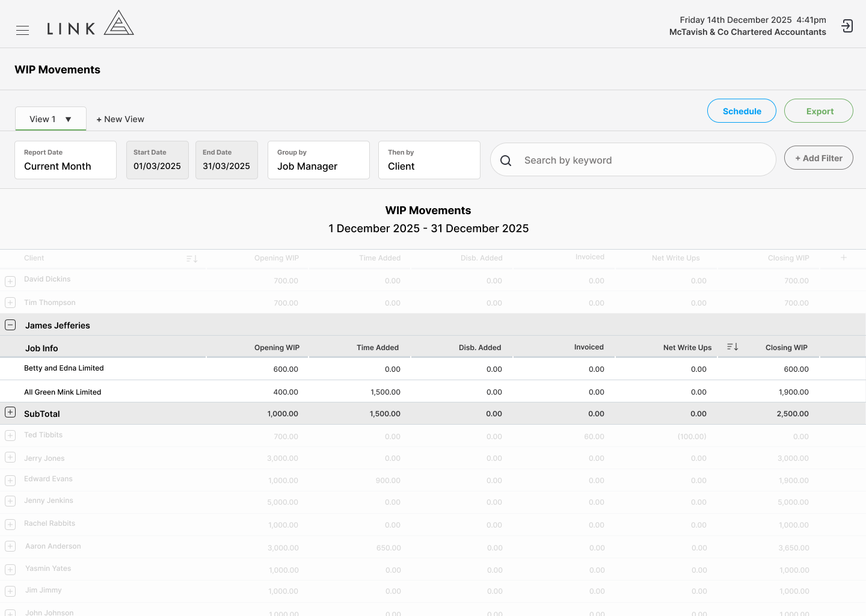The height and width of the screenshot is (616, 866).
Task: Click Ted Tibbits net write ups (100.00)
Action: tap(692, 437)
